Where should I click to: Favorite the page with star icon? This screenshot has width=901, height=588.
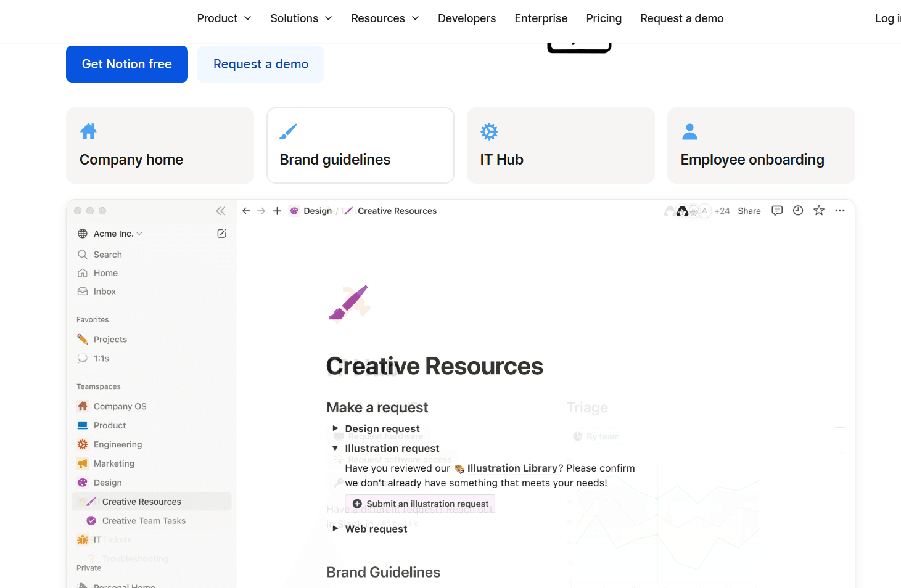click(819, 211)
